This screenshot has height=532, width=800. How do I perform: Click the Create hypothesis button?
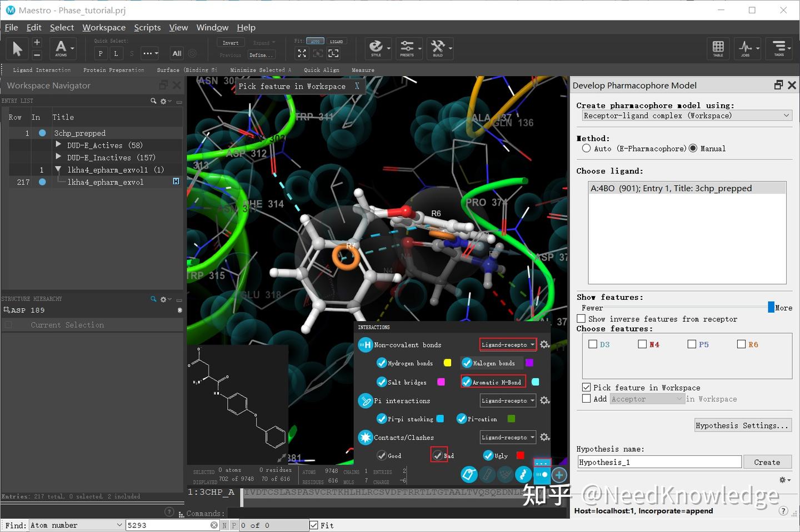pyautogui.click(x=767, y=462)
